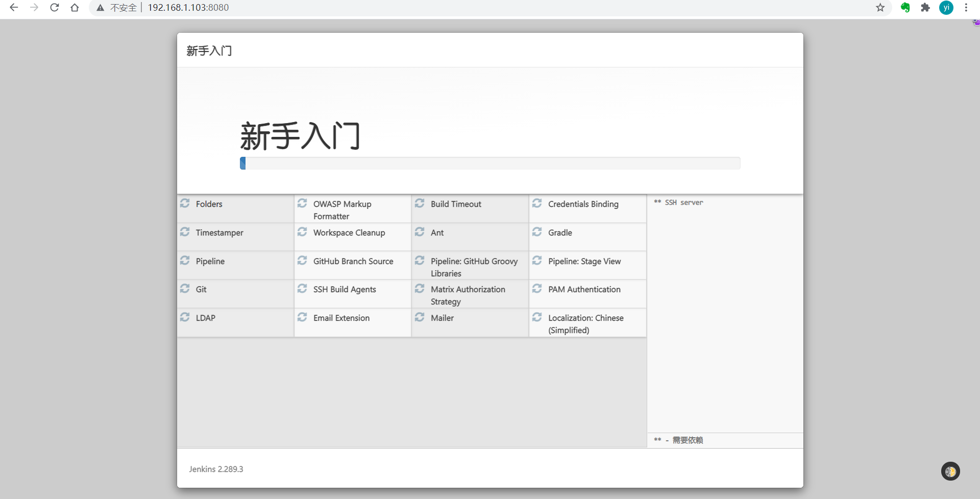980x499 pixels.
Task: Click the not-secure warning icon
Action: coord(101,8)
